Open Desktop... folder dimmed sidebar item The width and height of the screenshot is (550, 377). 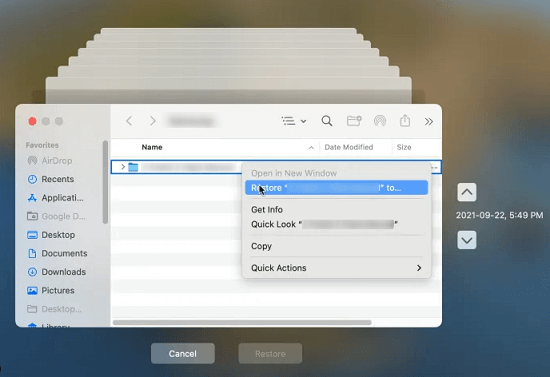(61, 309)
